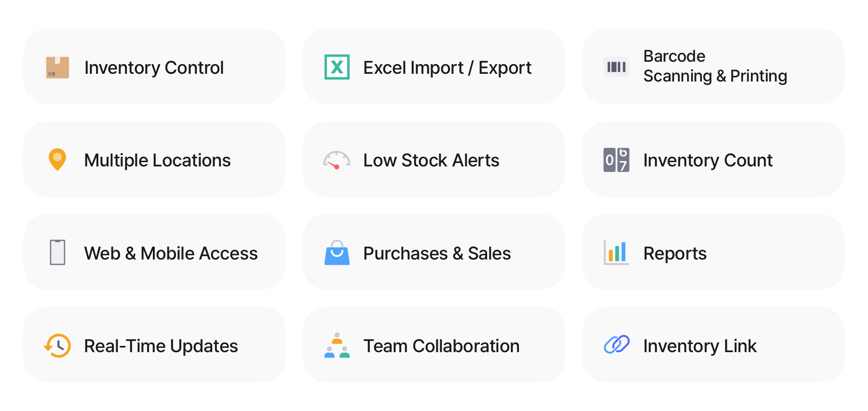This screenshot has height=411, width=868.
Task: Click the Reports bar chart icon
Action: point(617,252)
